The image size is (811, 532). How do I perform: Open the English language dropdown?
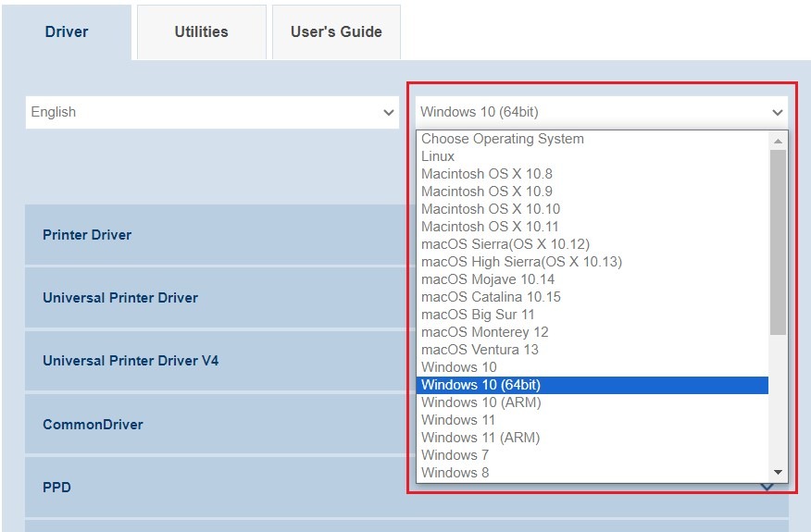[x=212, y=112]
